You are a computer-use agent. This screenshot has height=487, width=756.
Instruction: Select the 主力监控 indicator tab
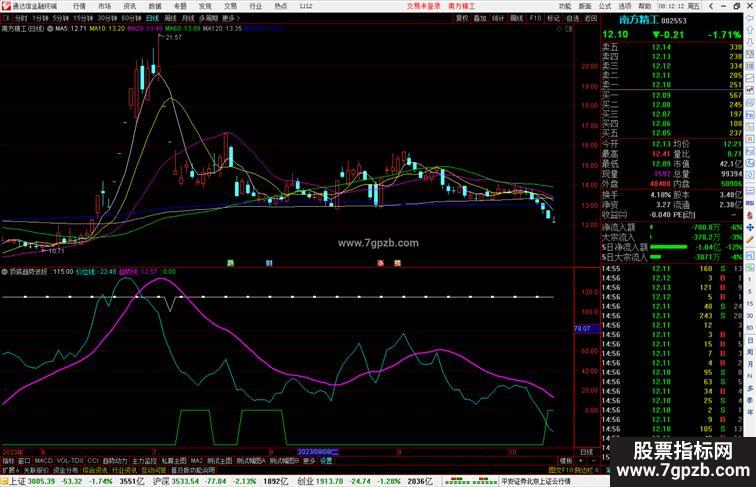coord(144,461)
